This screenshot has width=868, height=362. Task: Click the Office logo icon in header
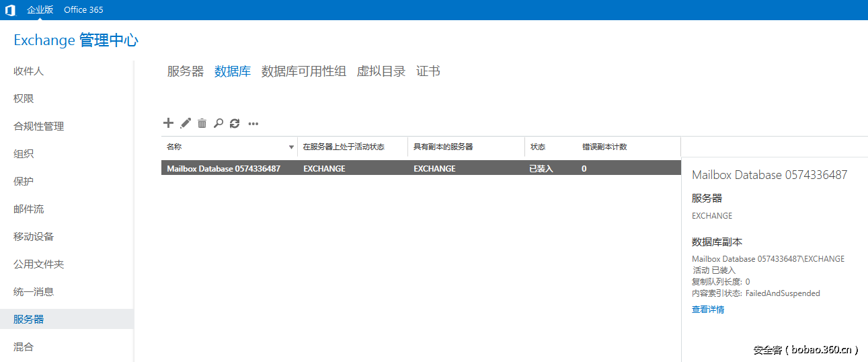tap(10, 10)
